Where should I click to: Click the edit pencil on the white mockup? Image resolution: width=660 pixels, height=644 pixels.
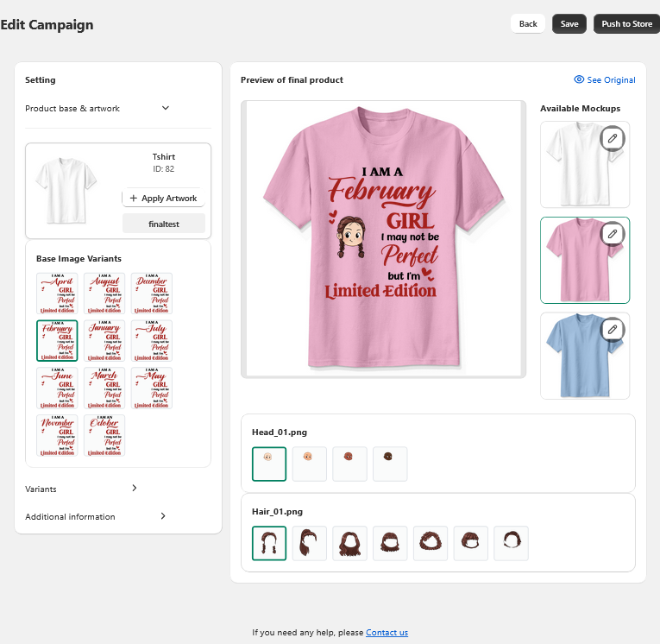[613, 138]
